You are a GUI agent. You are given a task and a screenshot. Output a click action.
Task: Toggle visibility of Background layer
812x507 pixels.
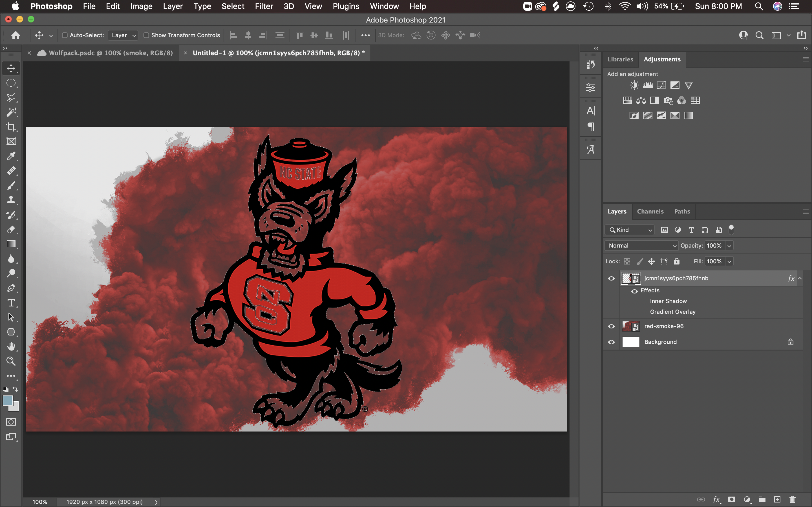tap(611, 342)
